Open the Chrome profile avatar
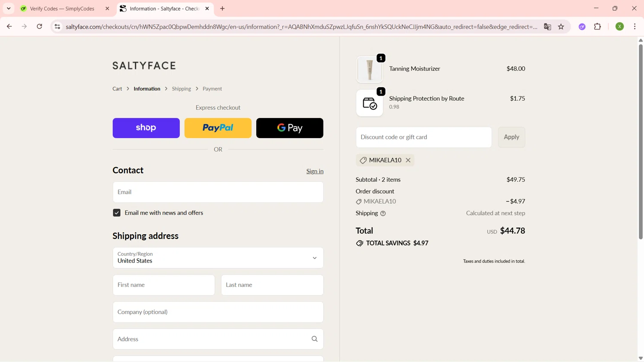This screenshot has width=644, height=362. [x=620, y=27]
